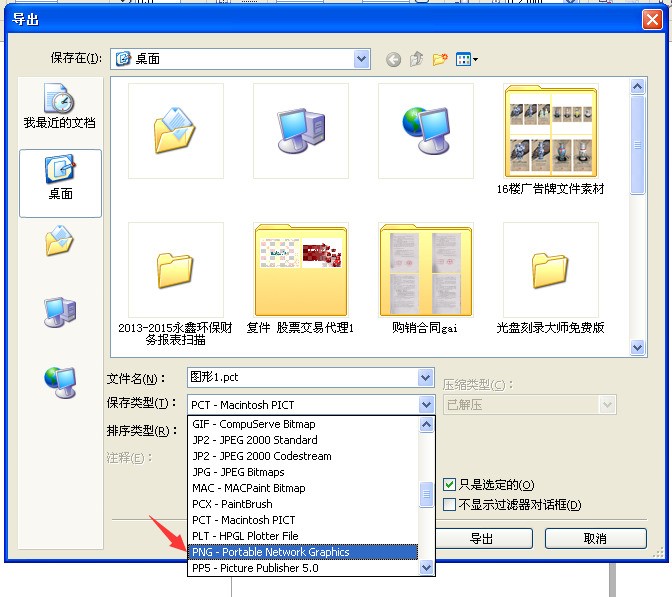Open My Documents folder in sidebar
Image resolution: width=672 pixels, height=597 pixels.
(x=60, y=240)
